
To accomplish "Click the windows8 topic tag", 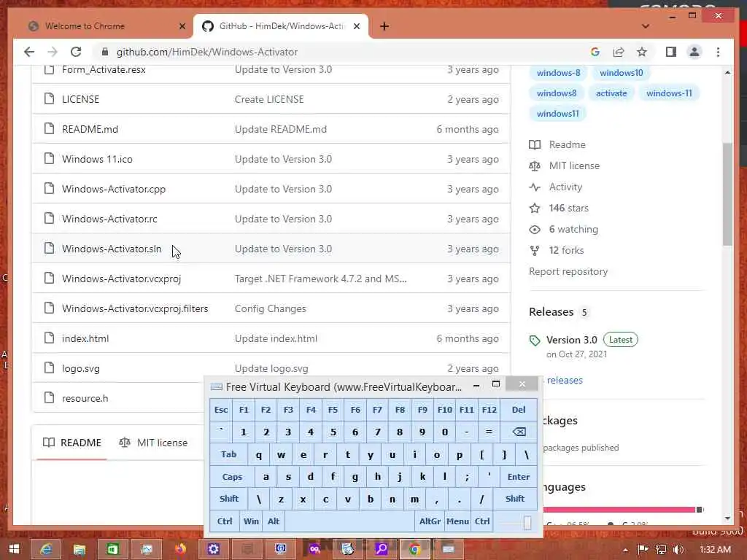I will [x=557, y=93].
